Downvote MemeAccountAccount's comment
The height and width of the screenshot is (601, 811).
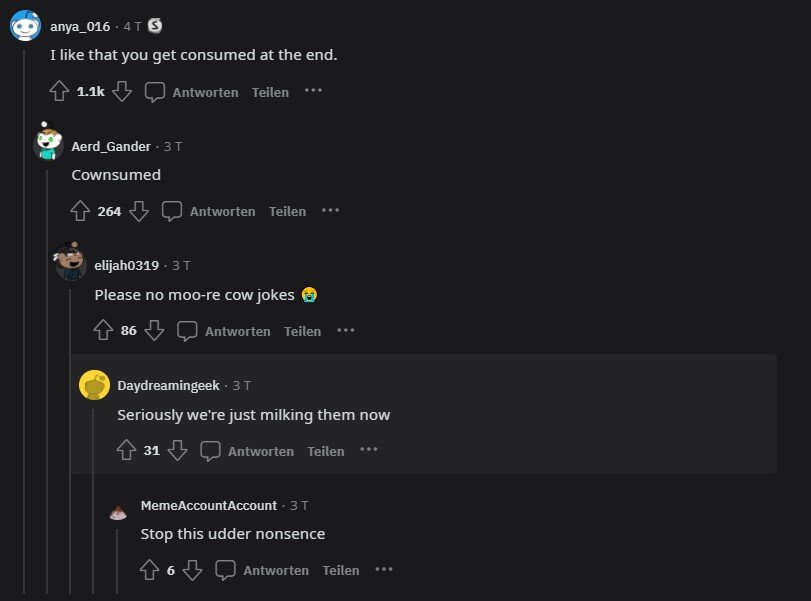[193, 570]
